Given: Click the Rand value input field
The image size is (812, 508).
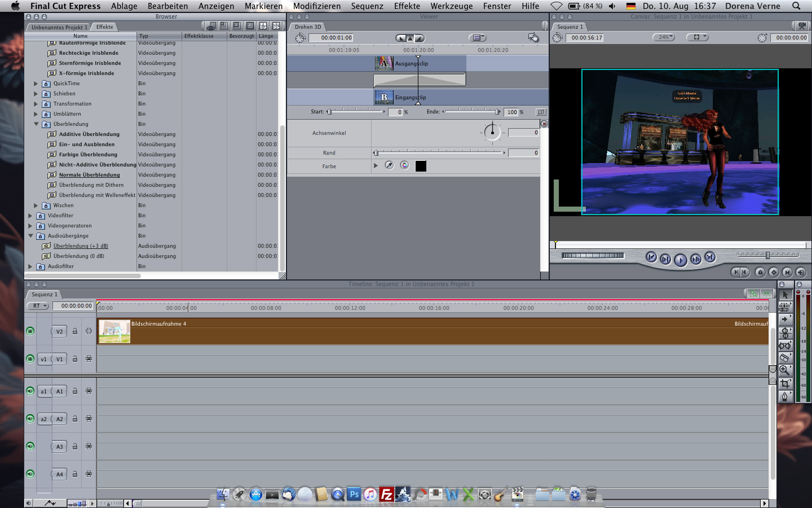Looking at the screenshot, I should pos(523,153).
